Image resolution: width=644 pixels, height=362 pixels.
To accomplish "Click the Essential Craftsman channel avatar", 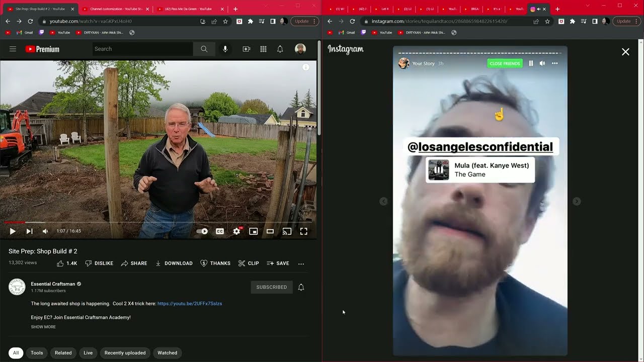I will click(17, 287).
